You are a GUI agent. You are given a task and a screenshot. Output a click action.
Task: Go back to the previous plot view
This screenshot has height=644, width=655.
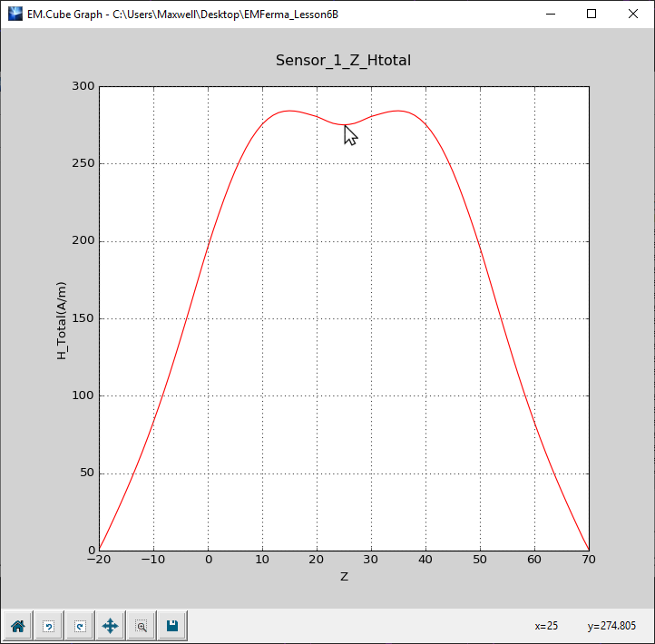pyautogui.click(x=49, y=625)
